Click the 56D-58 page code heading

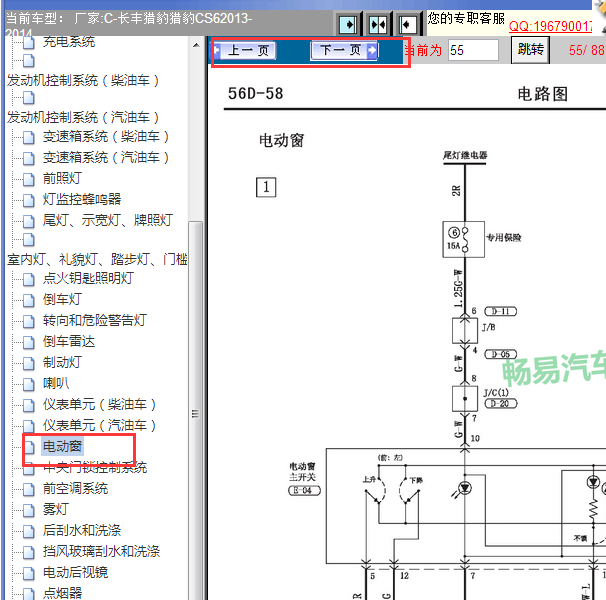click(x=255, y=94)
